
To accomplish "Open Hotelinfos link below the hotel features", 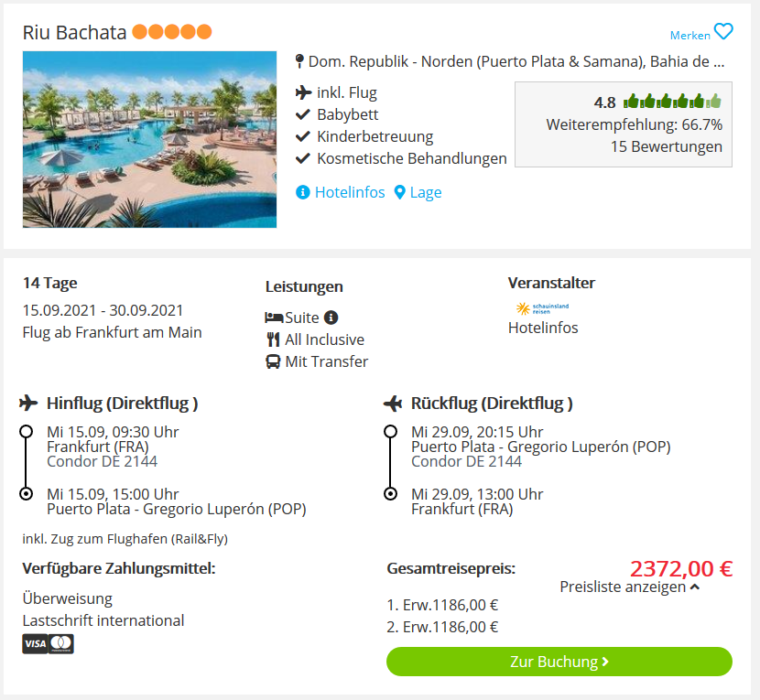I will tap(350, 192).
